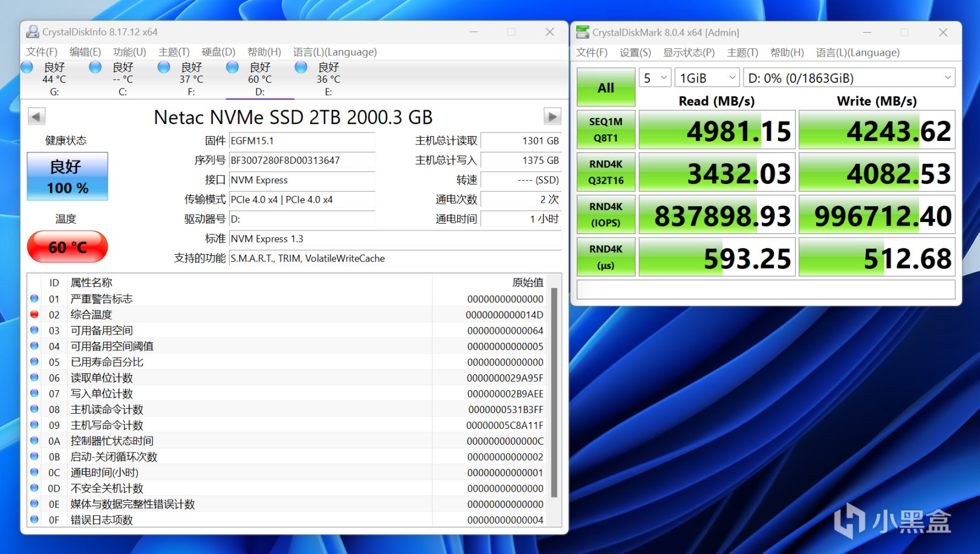Click the CrystalDiskInfo title bar app icon

pyautogui.click(x=33, y=32)
